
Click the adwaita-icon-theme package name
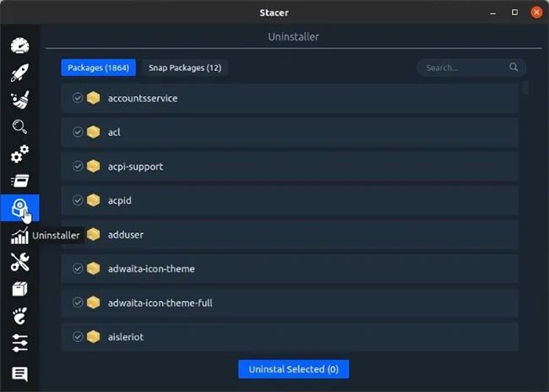[151, 269]
